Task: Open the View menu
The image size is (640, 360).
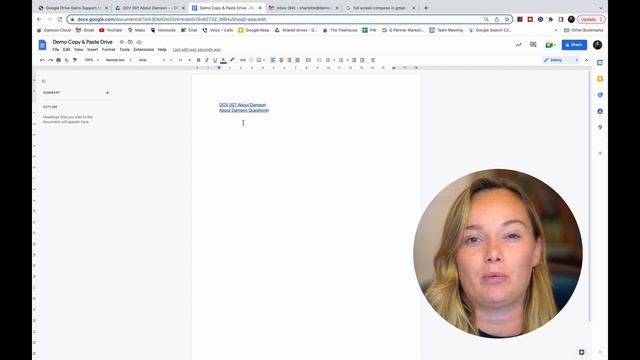Action: click(79, 49)
